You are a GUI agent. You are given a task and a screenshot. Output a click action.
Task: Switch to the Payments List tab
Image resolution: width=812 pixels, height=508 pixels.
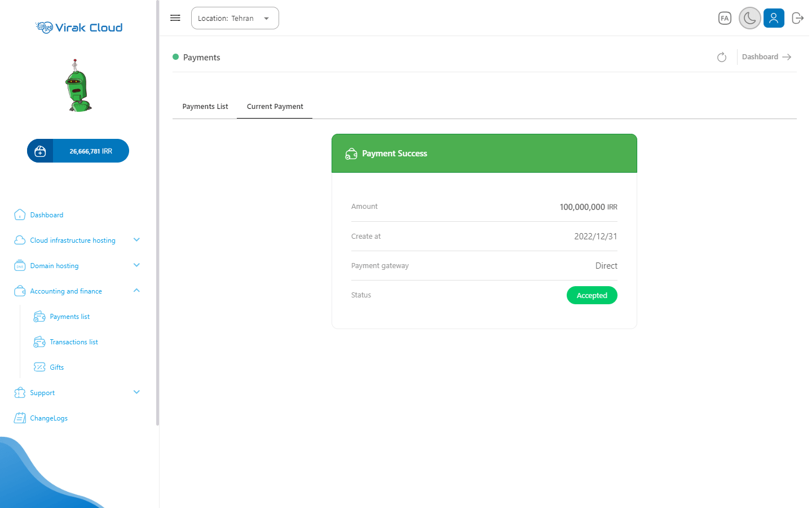(205, 107)
